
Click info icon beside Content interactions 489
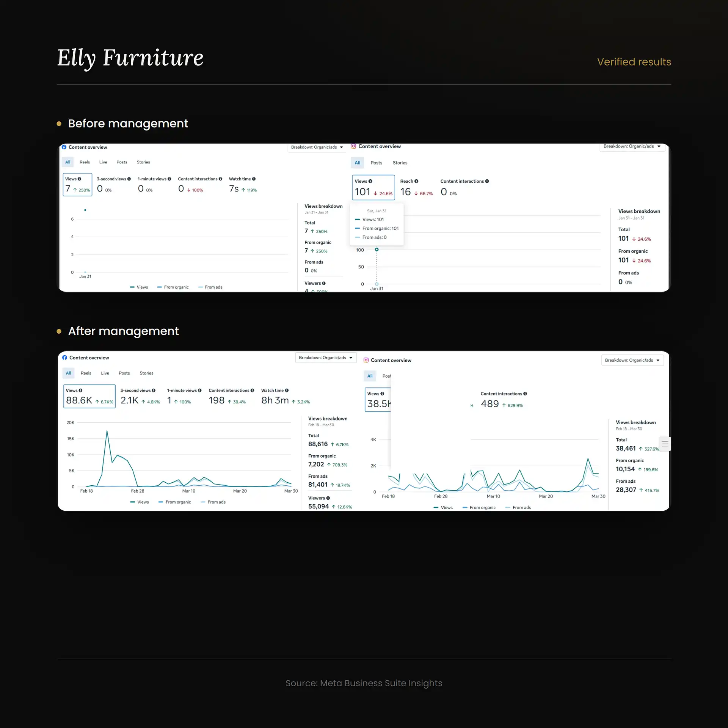point(525,394)
